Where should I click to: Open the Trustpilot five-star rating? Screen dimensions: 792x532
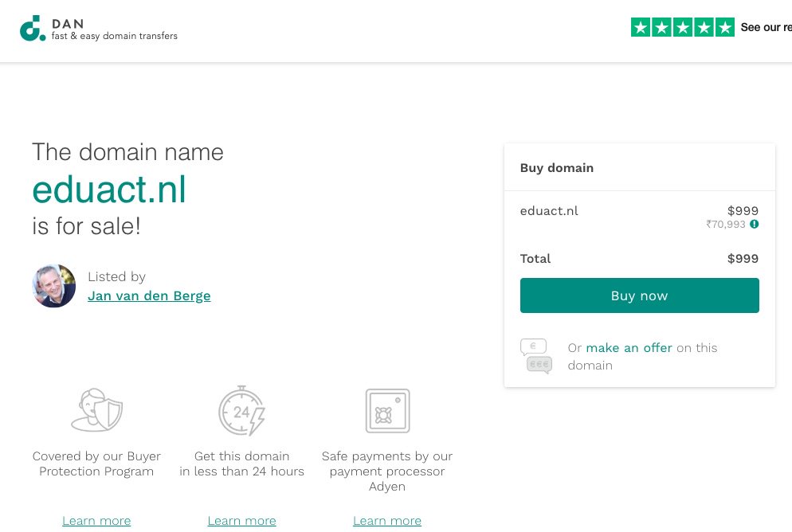click(x=682, y=27)
